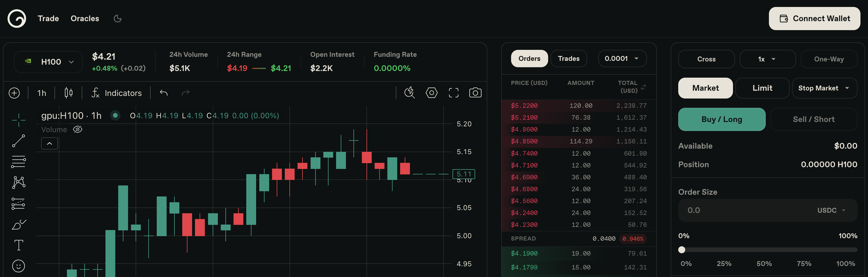Open chart settings via the gear icon
Screen dimensions: 868x277
point(432,93)
